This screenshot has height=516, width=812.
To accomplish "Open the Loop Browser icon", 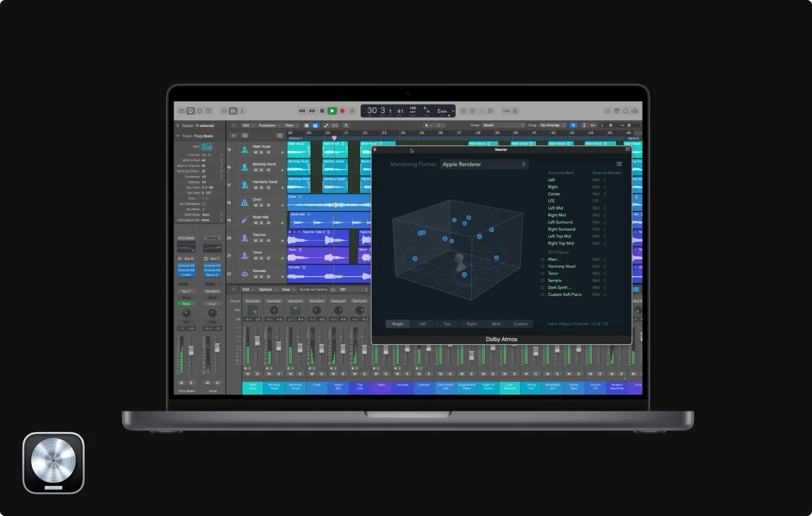I will pos(626,111).
